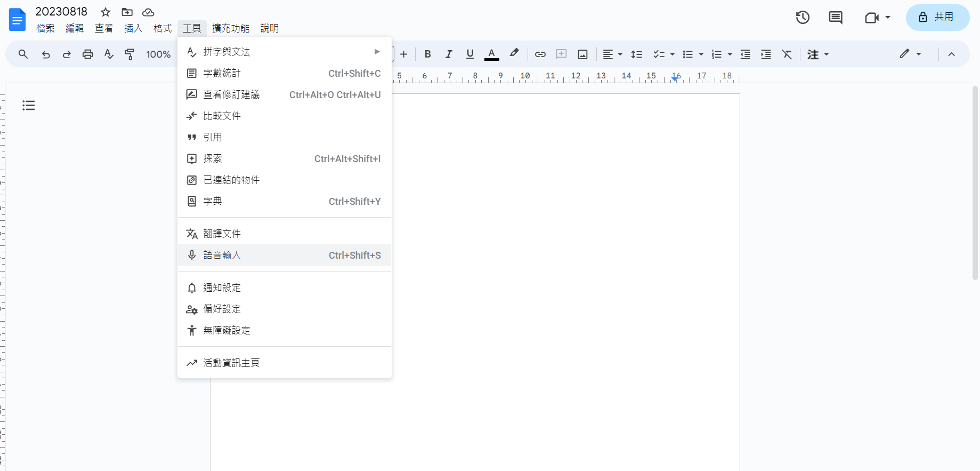Click the 共用 share button

(x=937, y=18)
